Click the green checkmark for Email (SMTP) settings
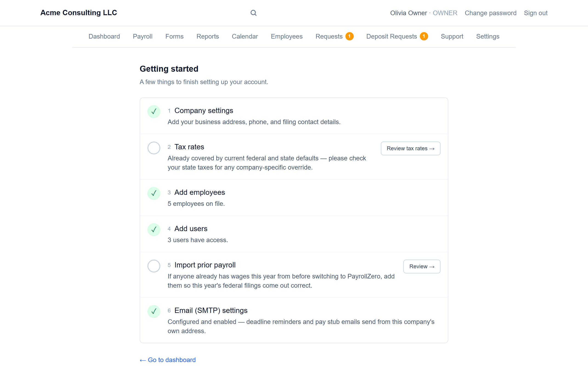This screenshot has height=380, width=588. 154,311
